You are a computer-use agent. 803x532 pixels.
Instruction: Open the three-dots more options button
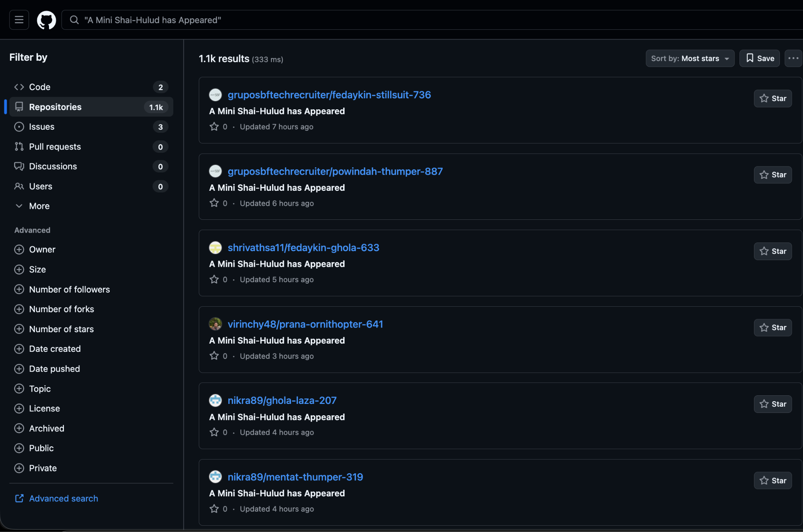pyautogui.click(x=793, y=58)
